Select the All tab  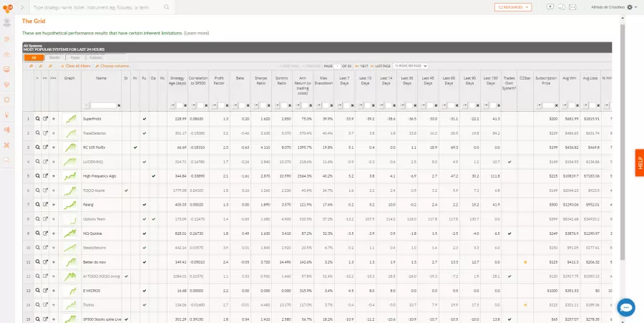pyautogui.click(x=34, y=58)
